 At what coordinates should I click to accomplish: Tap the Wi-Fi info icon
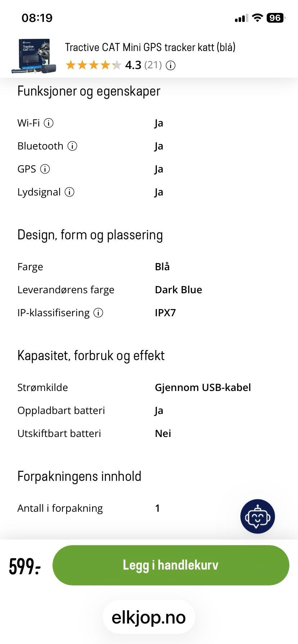49,123
